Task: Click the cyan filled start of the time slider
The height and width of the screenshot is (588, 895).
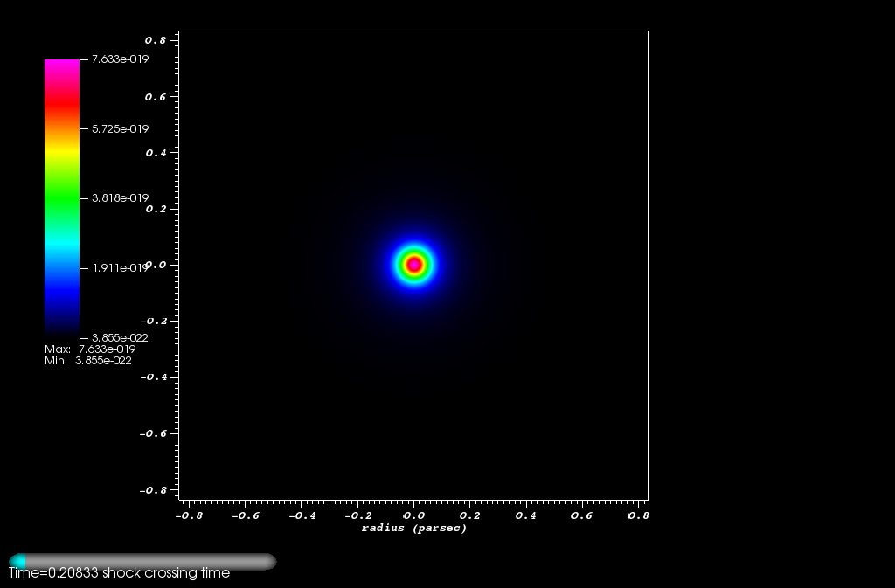Action: point(17,561)
